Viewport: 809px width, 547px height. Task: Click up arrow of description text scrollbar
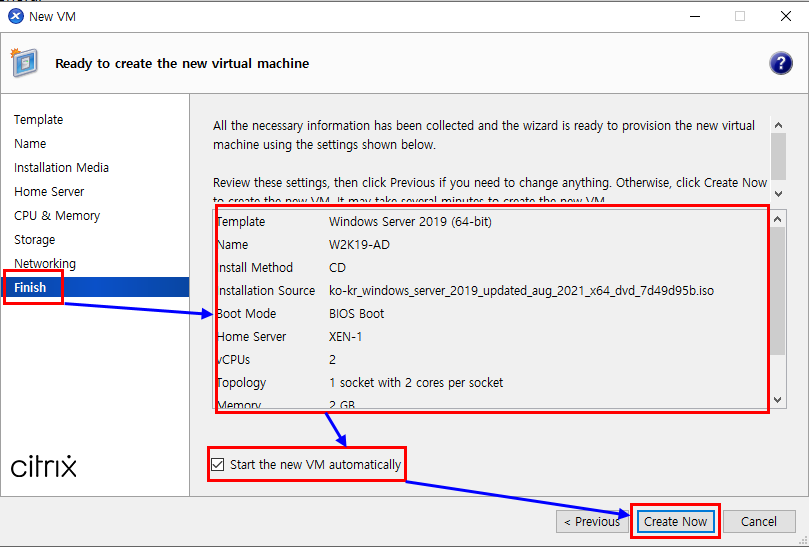[x=779, y=125]
